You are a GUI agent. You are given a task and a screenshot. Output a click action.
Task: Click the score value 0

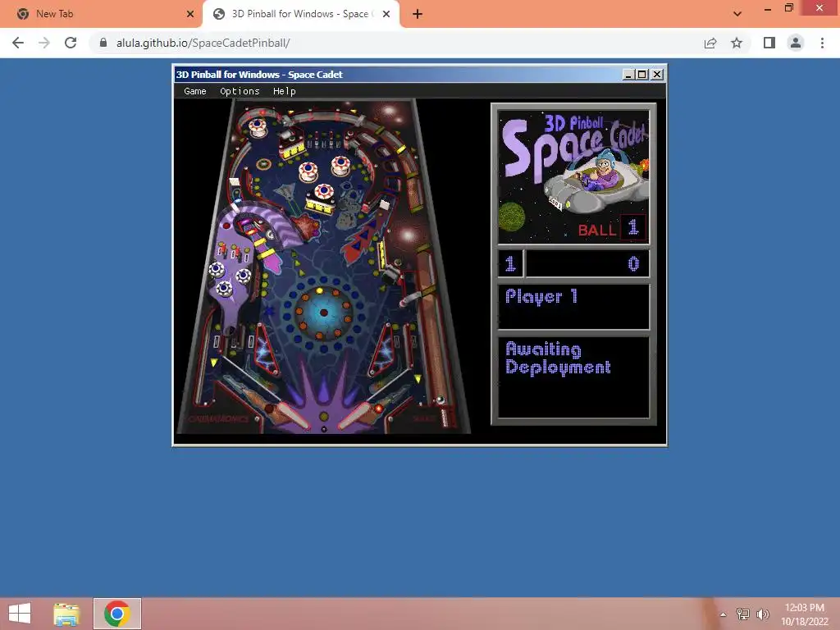(633, 263)
